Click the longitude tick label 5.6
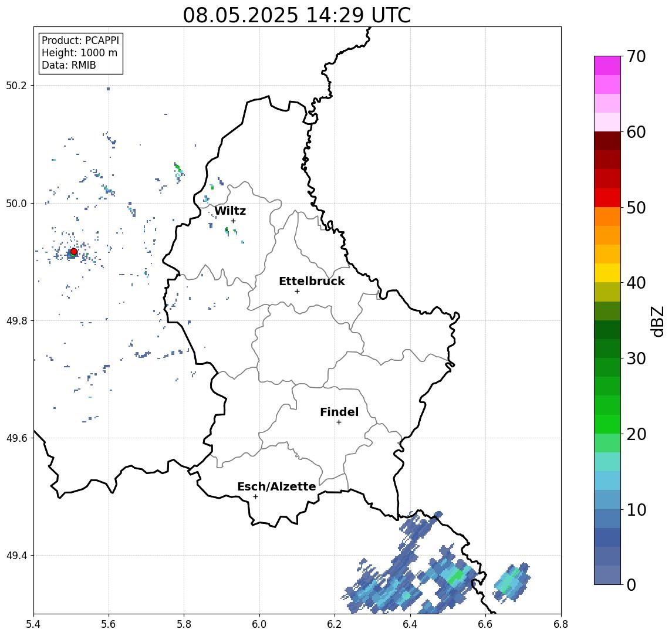 [109, 624]
